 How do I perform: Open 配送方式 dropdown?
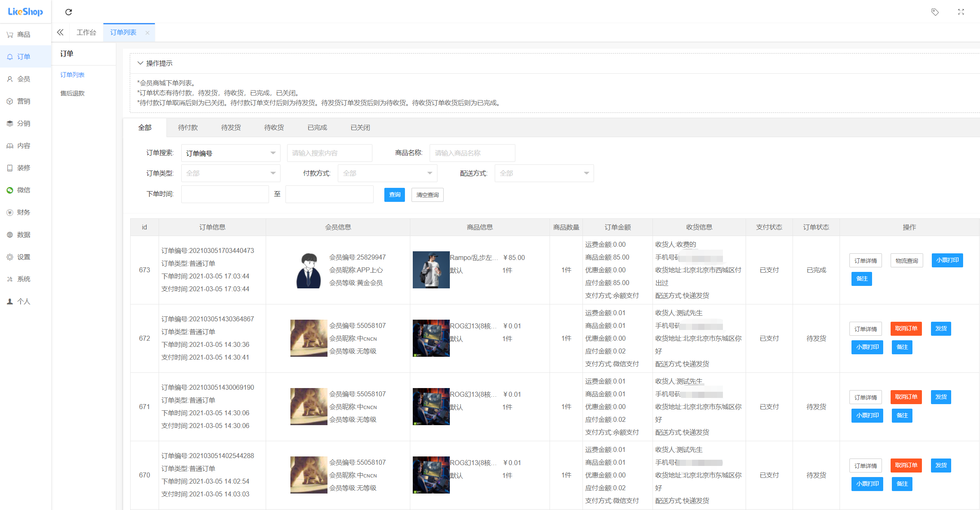(544, 173)
